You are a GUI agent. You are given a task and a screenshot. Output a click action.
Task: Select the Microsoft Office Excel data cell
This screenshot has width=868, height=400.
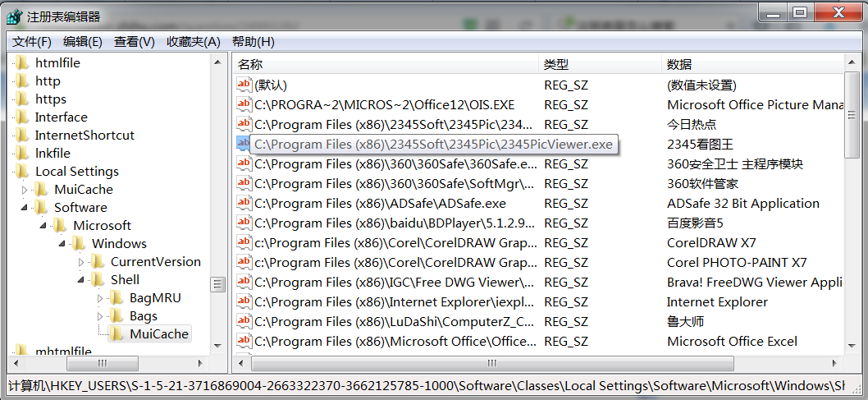(733, 342)
